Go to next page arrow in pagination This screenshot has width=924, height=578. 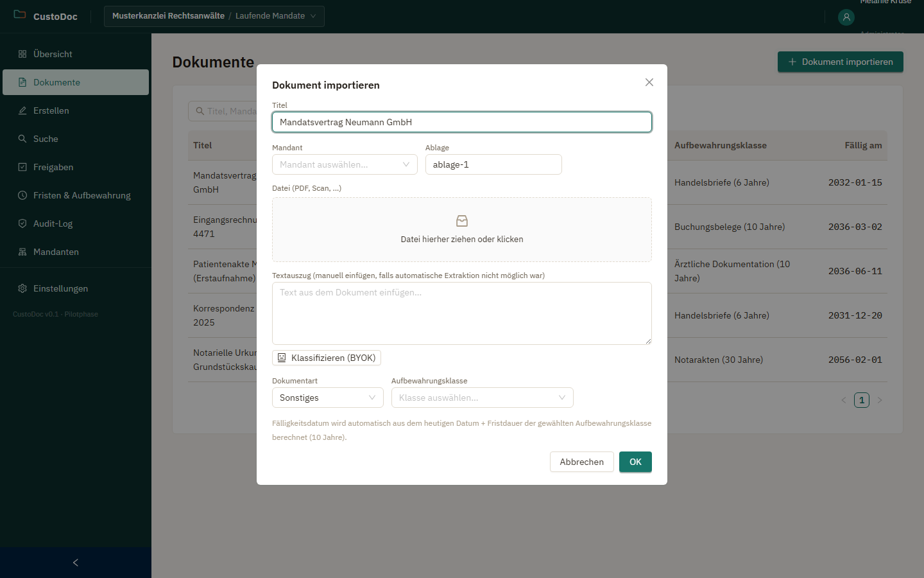coord(880,400)
